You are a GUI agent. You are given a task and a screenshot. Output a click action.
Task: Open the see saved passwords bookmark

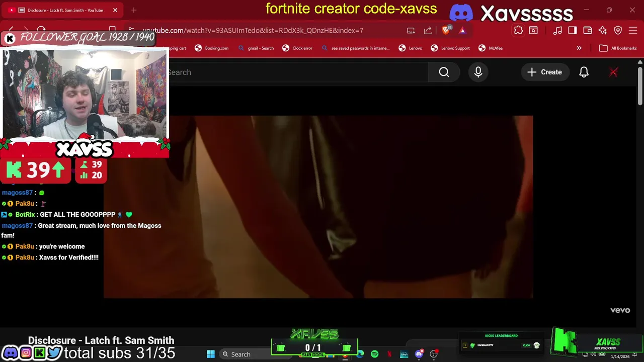tap(356, 48)
